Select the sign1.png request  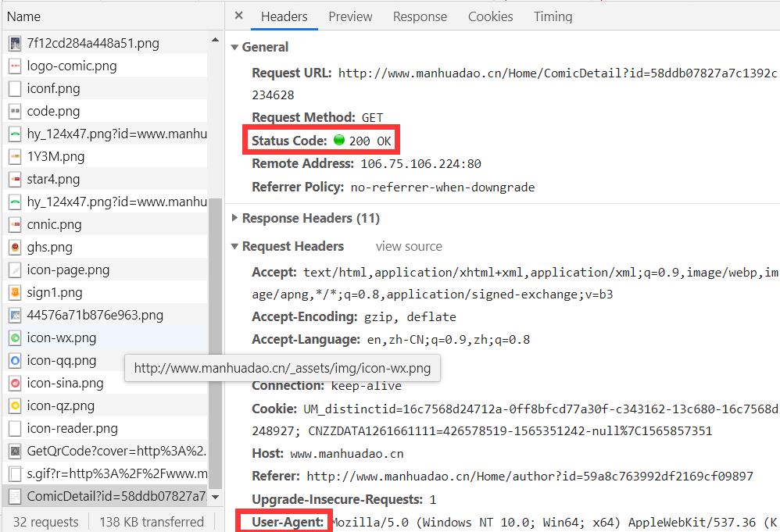(x=105, y=292)
